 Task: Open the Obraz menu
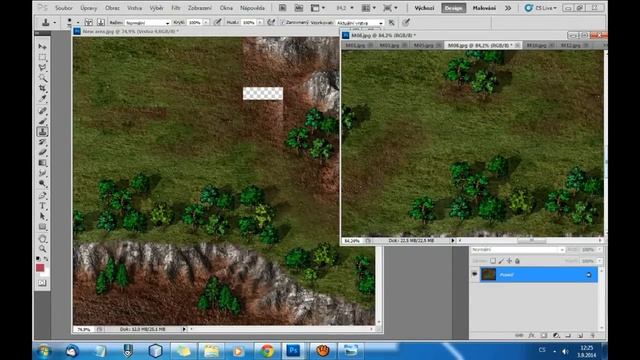click(112, 8)
